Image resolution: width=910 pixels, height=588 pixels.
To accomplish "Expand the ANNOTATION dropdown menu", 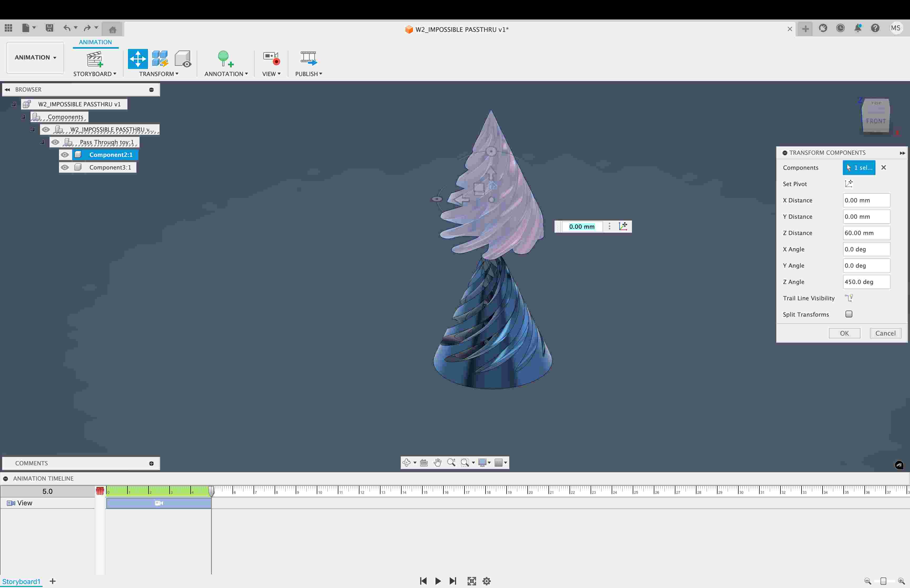I will coord(226,74).
